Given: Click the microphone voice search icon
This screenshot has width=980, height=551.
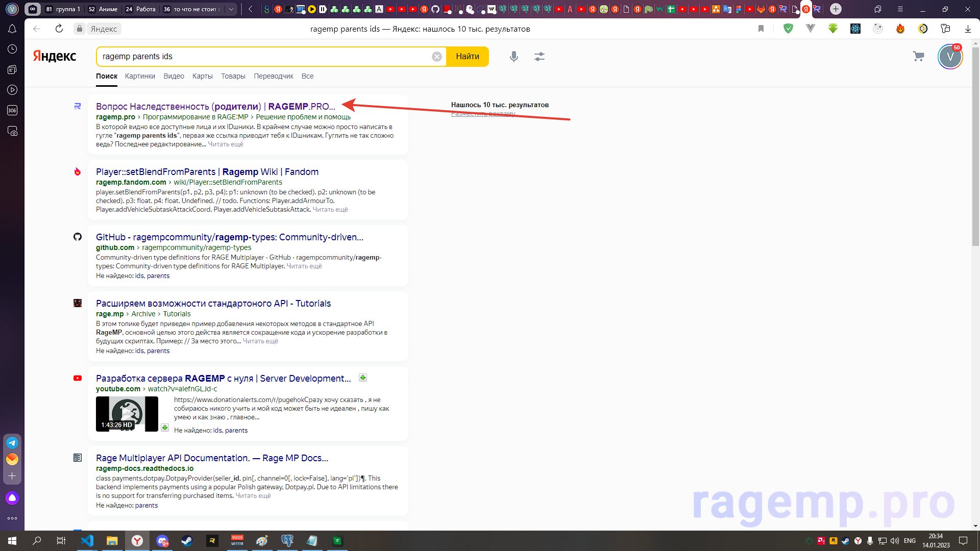Looking at the screenshot, I should point(513,57).
